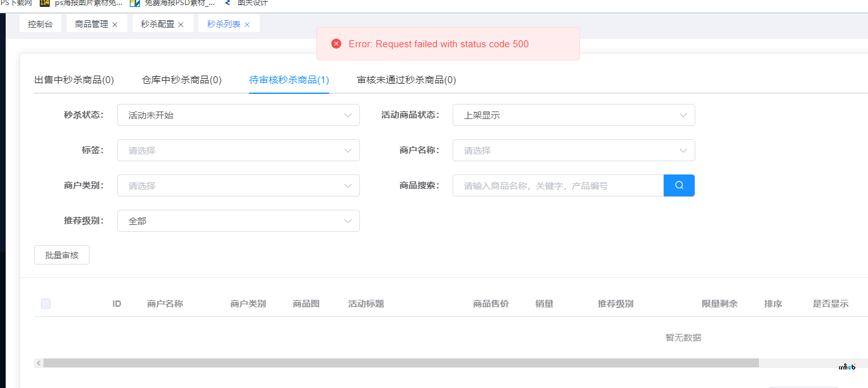Click the blue search magnifier button
868x388 pixels.
(x=679, y=186)
